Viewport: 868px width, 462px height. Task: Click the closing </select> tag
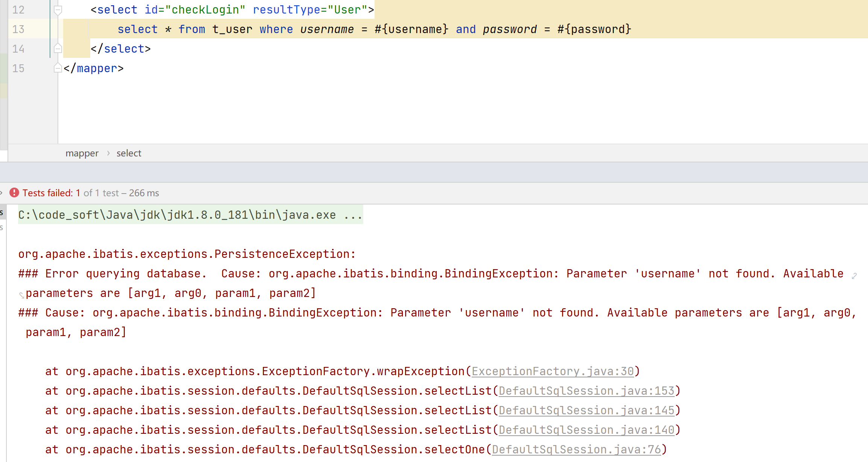pyautogui.click(x=120, y=49)
